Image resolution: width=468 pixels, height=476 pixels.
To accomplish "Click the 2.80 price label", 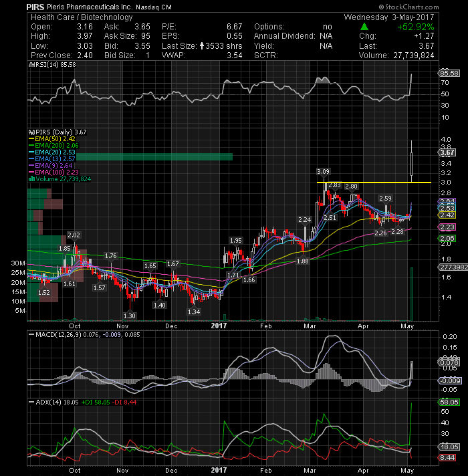I will pos(351,187).
